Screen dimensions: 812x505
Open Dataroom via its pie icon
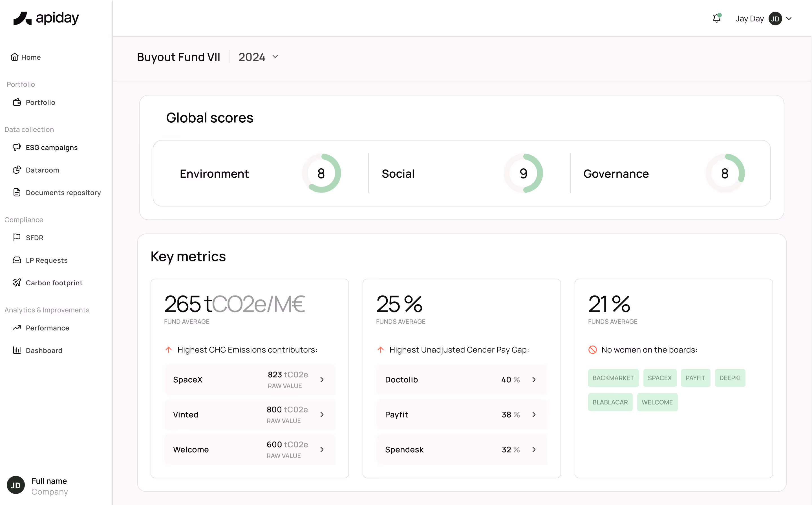click(x=17, y=170)
